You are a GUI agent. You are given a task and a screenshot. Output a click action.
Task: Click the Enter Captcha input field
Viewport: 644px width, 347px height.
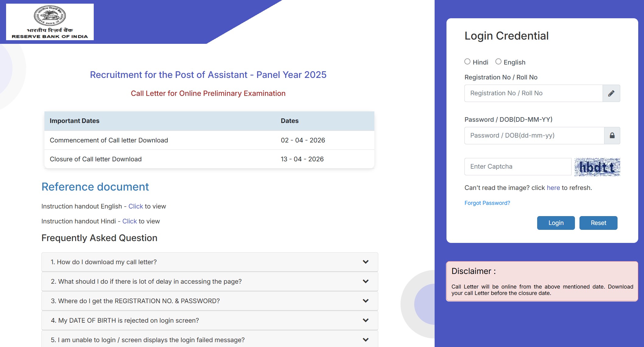tap(517, 167)
